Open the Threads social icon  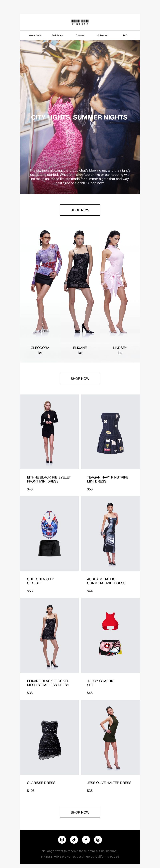98,839
